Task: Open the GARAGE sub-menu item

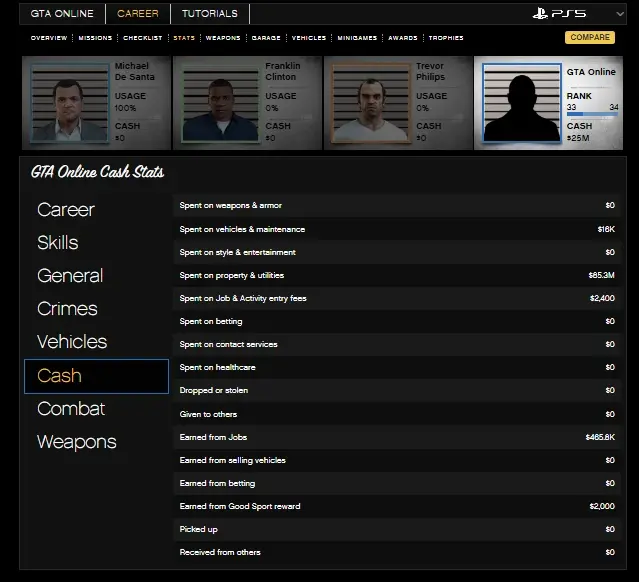Action: pos(266,38)
